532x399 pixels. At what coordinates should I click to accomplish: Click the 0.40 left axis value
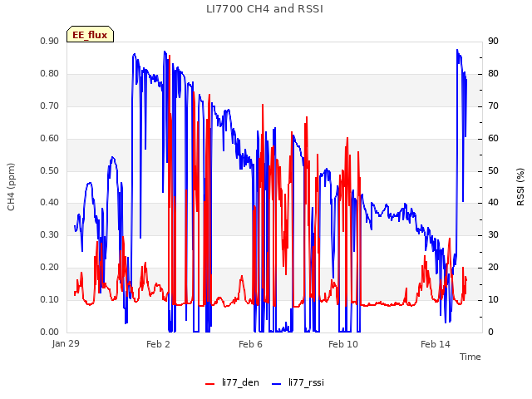[50, 203]
